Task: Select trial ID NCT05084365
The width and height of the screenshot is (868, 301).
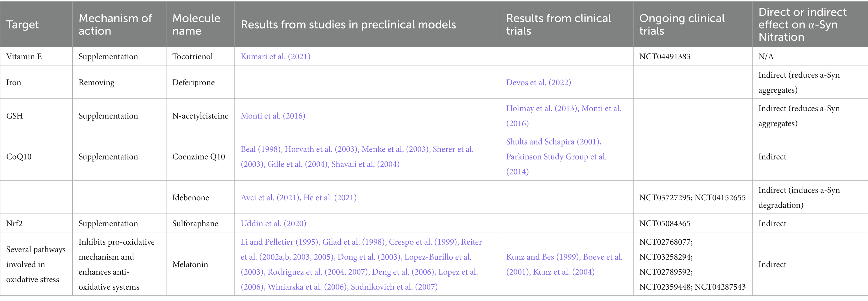Action: pos(665,224)
